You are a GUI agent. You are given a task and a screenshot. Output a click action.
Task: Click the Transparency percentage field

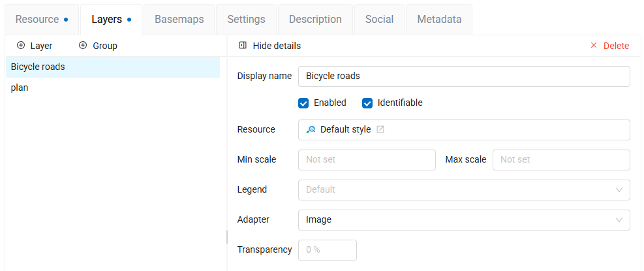[x=327, y=250]
